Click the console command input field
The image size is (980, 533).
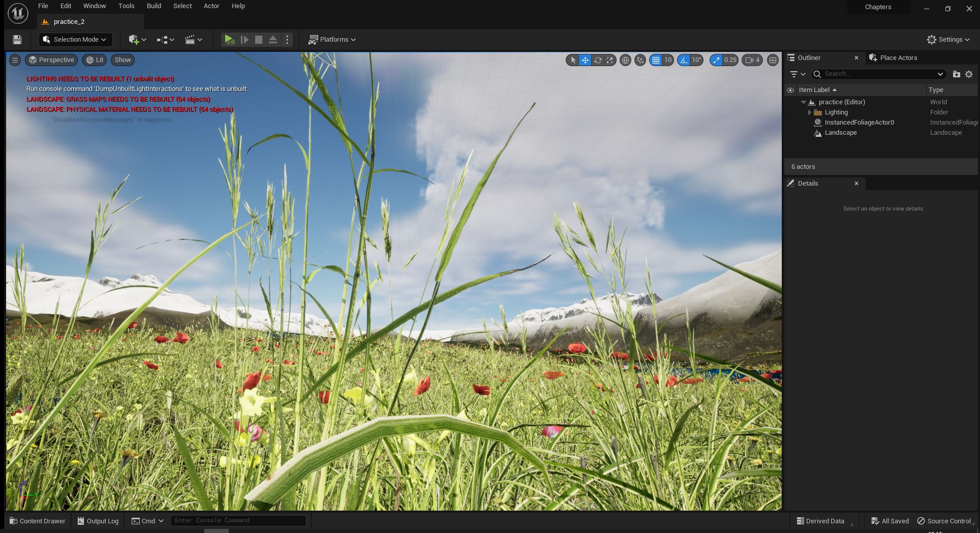(x=238, y=521)
